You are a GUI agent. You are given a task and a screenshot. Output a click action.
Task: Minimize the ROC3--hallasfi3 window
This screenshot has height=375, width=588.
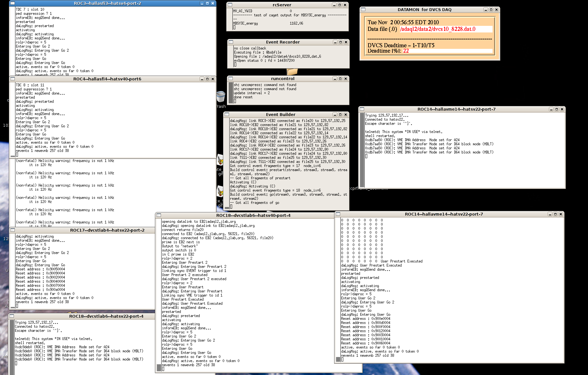click(202, 3)
